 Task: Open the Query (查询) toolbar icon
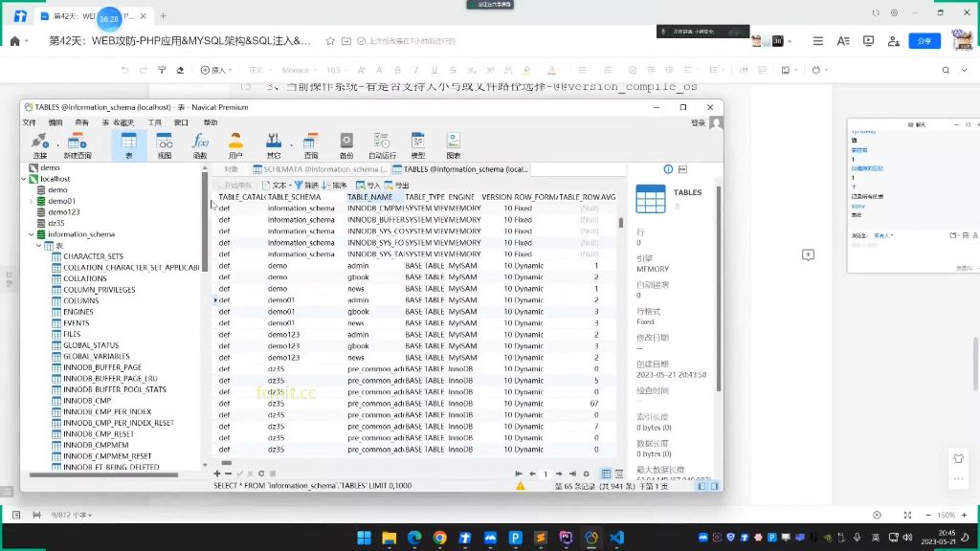click(x=311, y=145)
